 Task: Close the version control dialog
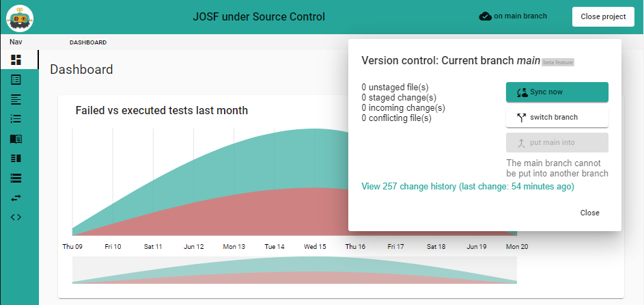pyautogui.click(x=589, y=213)
